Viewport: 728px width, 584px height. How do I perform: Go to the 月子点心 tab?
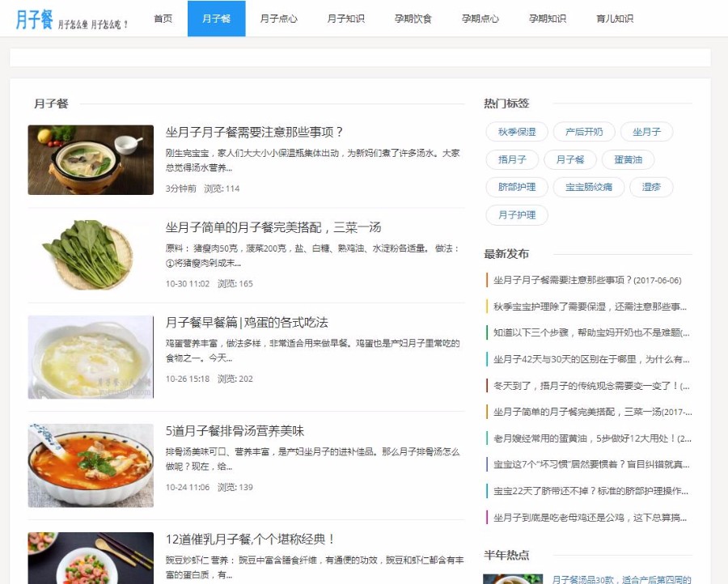click(x=278, y=19)
